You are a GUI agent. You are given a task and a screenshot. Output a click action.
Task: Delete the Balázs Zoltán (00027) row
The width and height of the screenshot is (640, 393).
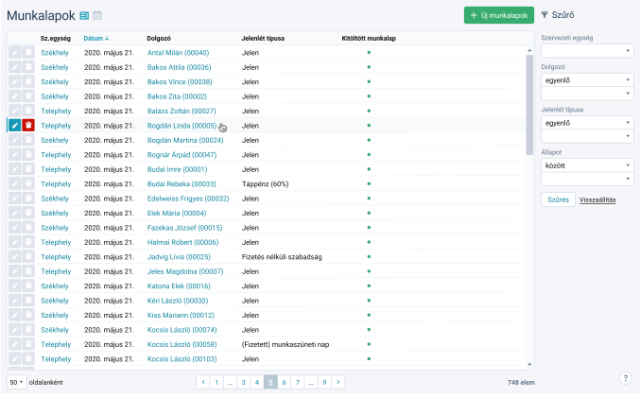point(29,111)
